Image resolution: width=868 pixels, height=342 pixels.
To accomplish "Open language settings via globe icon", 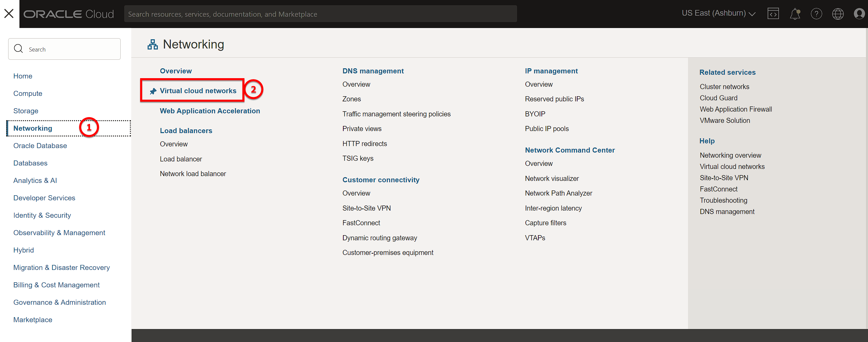I will coord(838,14).
